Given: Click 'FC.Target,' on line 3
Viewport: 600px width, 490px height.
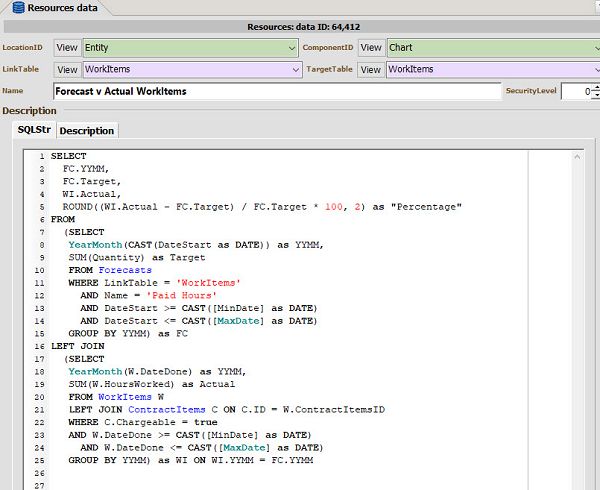Looking at the screenshot, I should (x=92, y=181).
